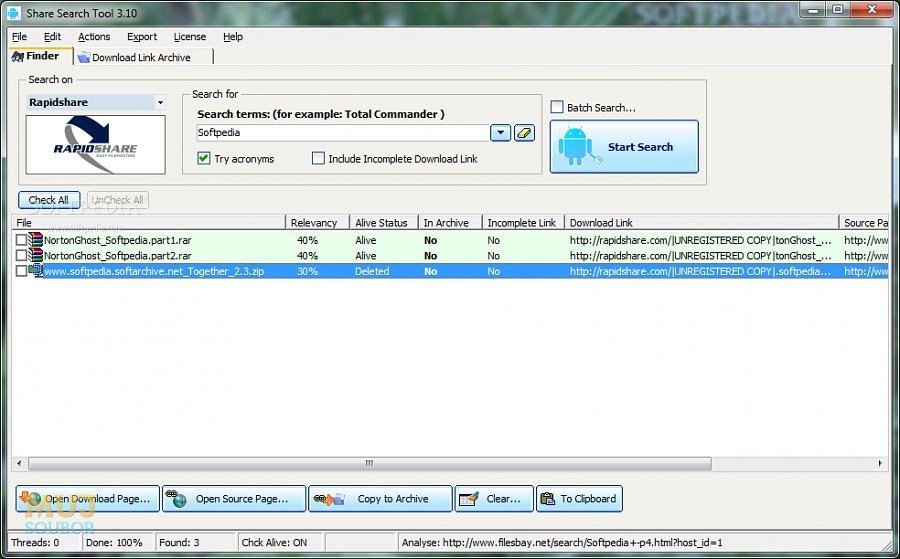Click the Clear button
The image size is (900, 559).
pyautogui.click(x=494, y=499)
